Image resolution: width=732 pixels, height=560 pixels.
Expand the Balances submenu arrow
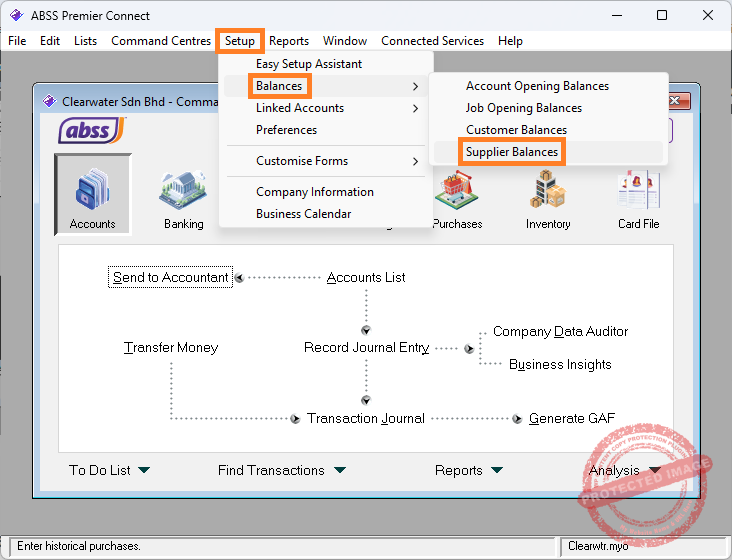pyautogui.click(x=415, y=86)
